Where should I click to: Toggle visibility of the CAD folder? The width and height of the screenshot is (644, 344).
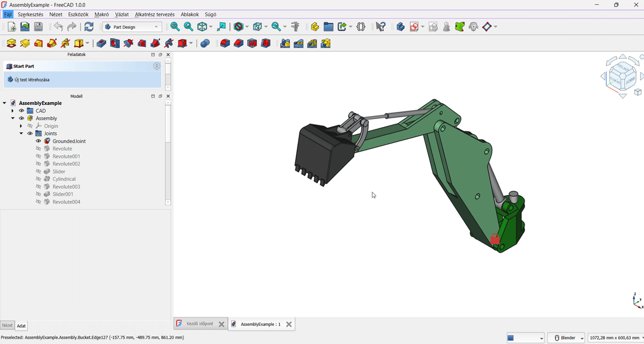click(x=22, y=111)
